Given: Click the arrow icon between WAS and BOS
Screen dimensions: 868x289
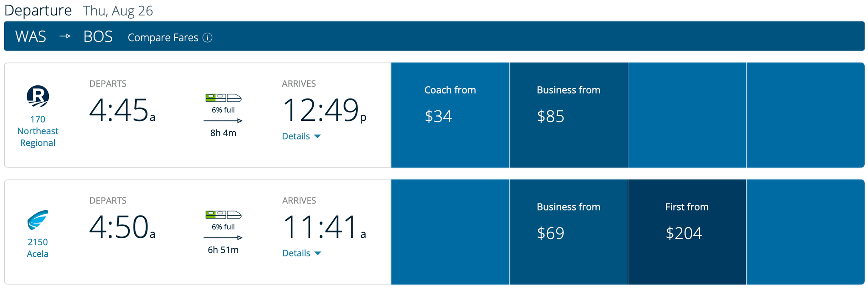Looking at the screenshot, I should click(65, 37).
